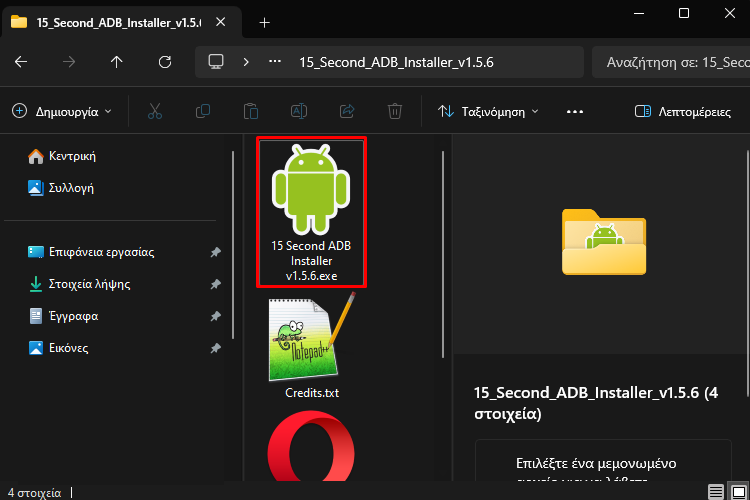Click the This PC monitor icon in address bar

[x=216, y=62]
